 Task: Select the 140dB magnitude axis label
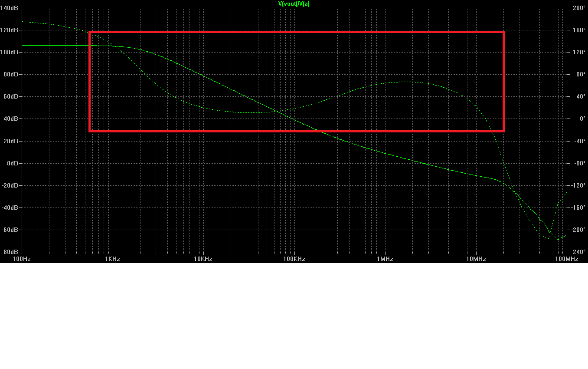click(x=10, y=8)
